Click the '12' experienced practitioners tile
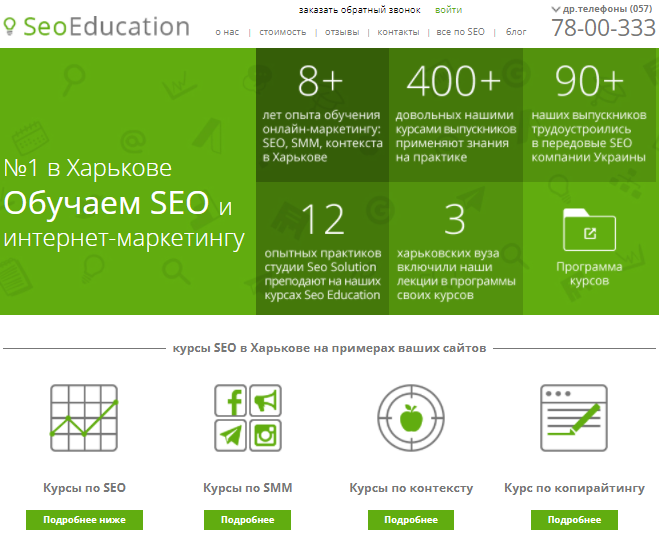Viewport: 659px width, 535px height. point(322,248)
